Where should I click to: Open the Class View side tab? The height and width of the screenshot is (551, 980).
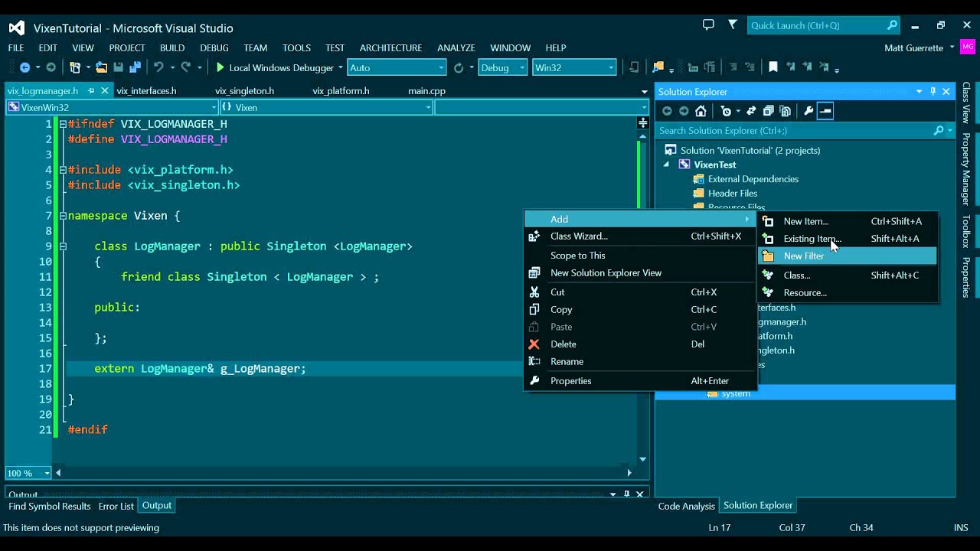(x=967, y=103)
